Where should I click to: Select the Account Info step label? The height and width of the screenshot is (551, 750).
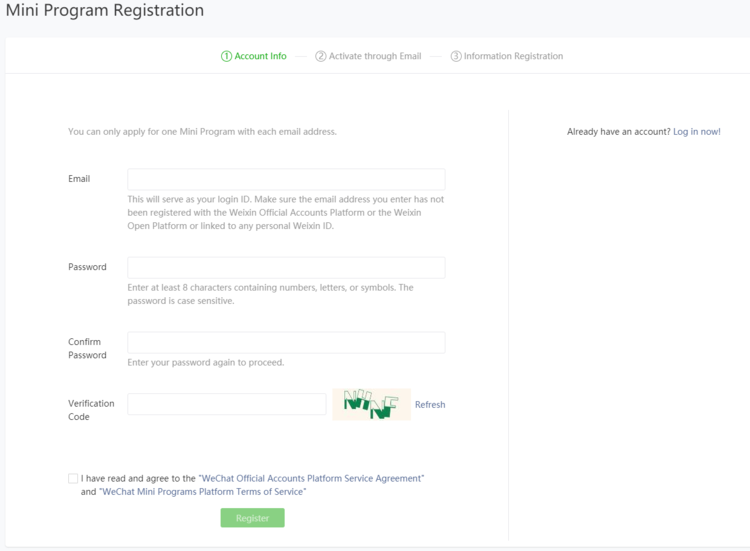260,56
